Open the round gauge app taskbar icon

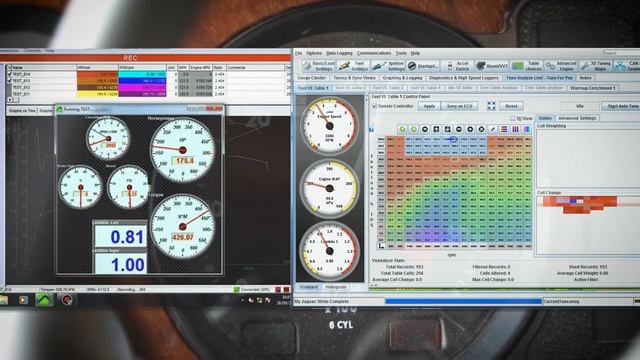click(67, 300)
